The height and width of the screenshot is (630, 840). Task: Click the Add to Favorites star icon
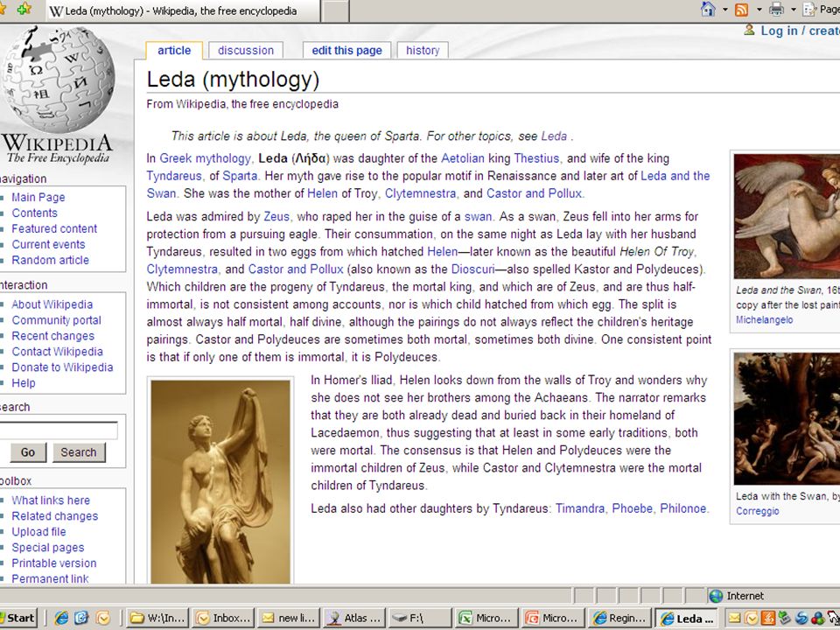tap(24, 9)
